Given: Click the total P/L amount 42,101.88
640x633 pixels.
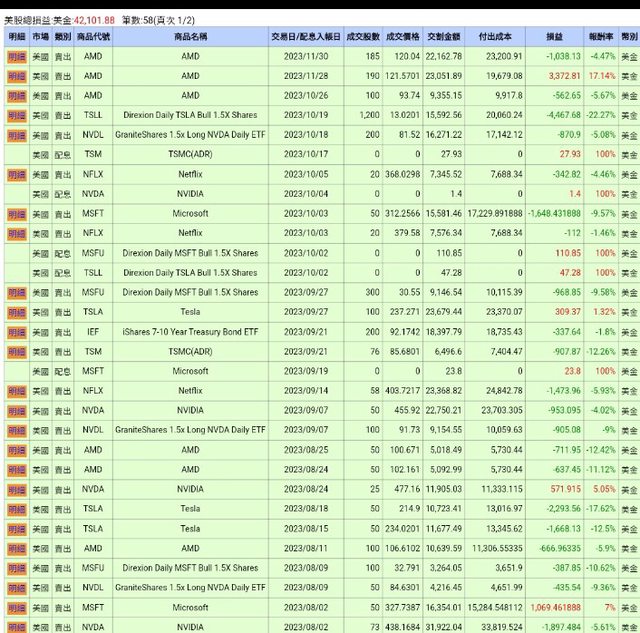Looking at the screenshot, I should coord(94,18).
